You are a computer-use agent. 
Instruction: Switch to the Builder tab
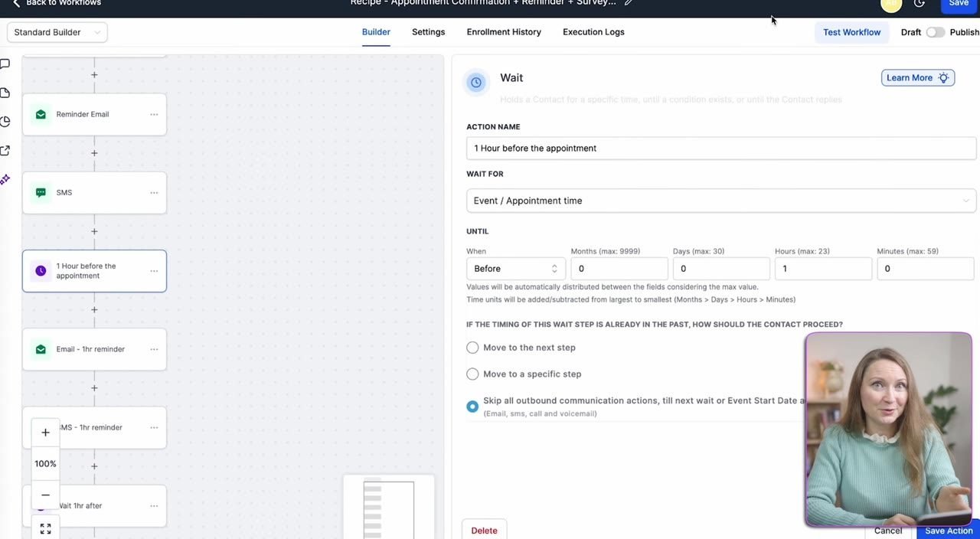tap(376, 32)
